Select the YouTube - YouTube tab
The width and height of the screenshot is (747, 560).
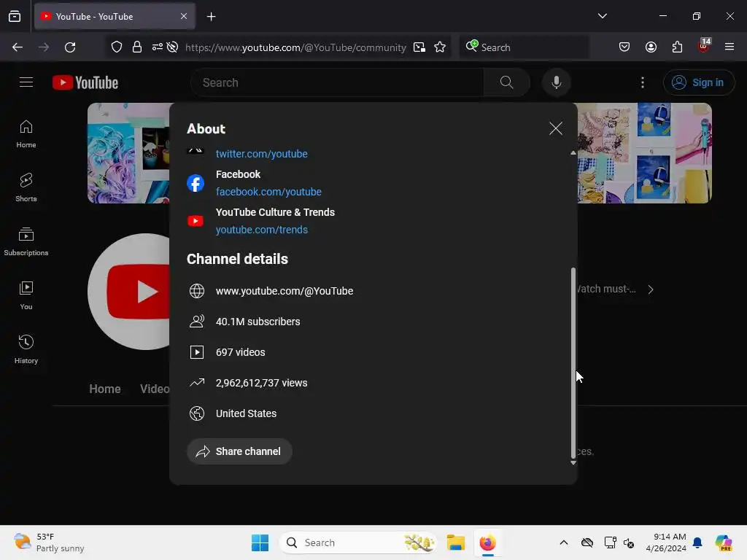click(x=115, y=17)
